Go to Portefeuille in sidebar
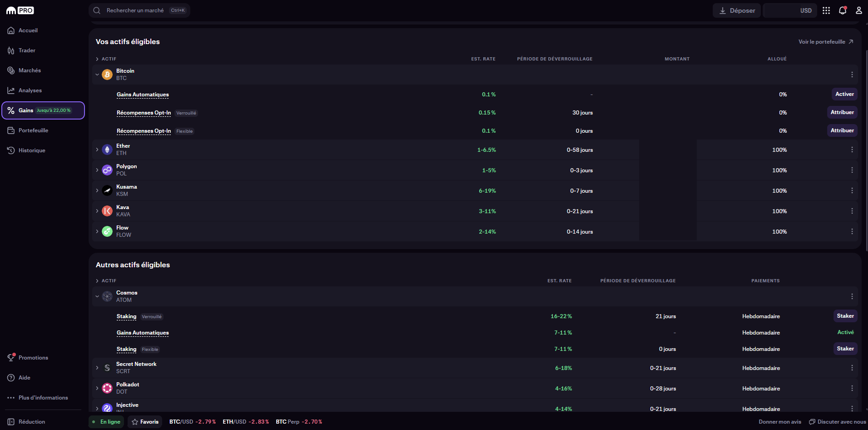The width and height of the screenshot is (868, 430). (33, 130)
